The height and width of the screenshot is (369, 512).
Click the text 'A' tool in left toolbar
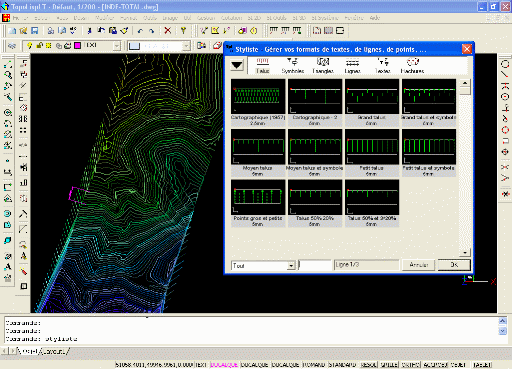point(8,267)
